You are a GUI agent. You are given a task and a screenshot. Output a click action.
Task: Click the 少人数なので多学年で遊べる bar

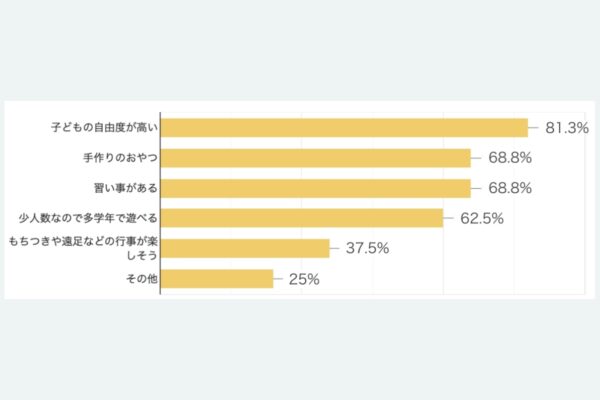click(x=302, y=218)
